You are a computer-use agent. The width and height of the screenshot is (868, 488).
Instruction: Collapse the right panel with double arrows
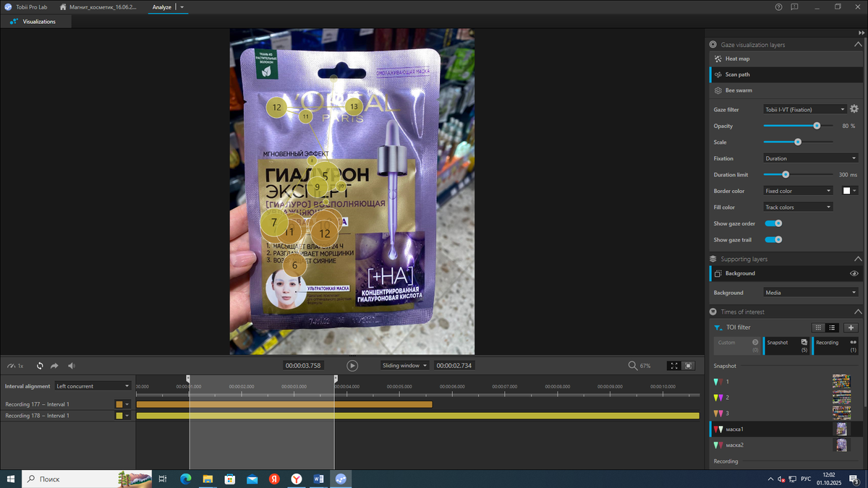tap(861, 33)
